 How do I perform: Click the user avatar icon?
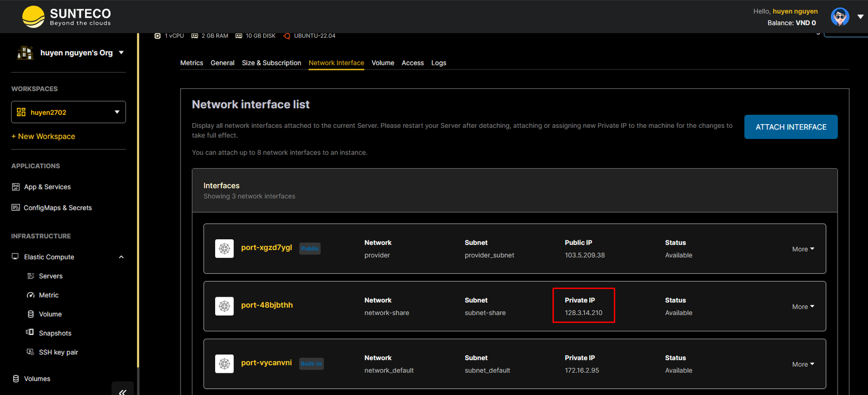tap(840, 17)
